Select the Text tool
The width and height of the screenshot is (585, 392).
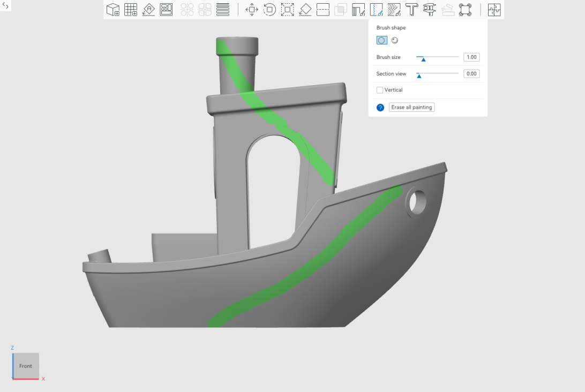412,9
